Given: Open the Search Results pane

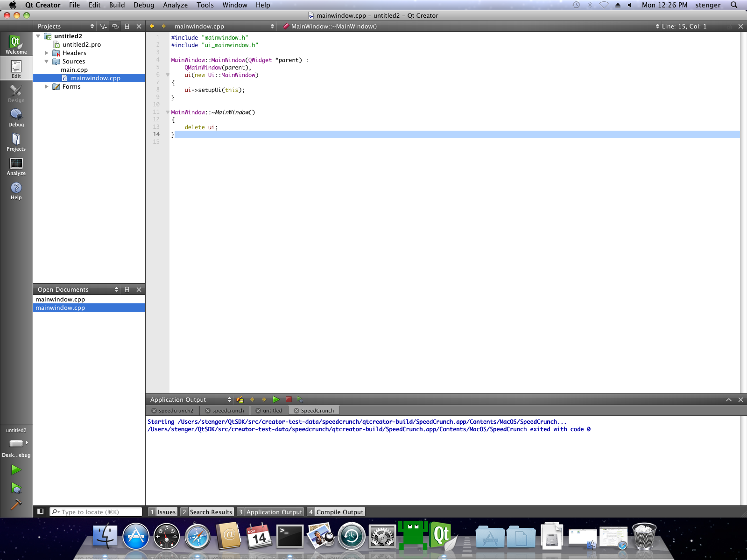Looking at the screenshot, I should pos(207,512).
